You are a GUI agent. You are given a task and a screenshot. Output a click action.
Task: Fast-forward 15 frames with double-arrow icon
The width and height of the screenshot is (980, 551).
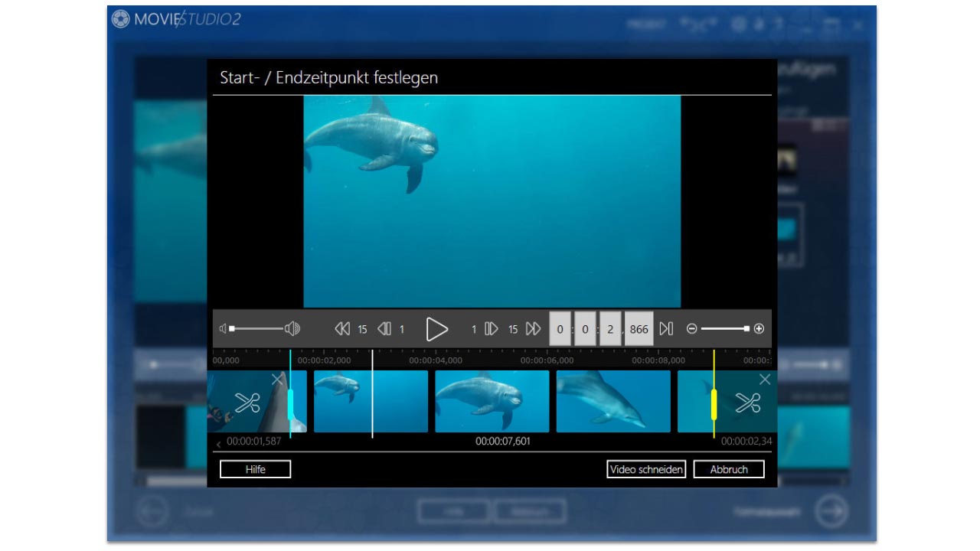pos(534,329)
